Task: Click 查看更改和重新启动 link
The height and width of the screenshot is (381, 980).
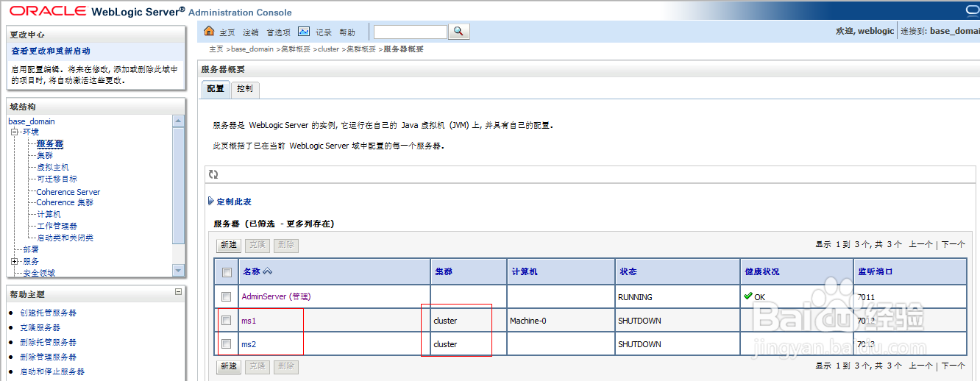Action: coord(51,51)
